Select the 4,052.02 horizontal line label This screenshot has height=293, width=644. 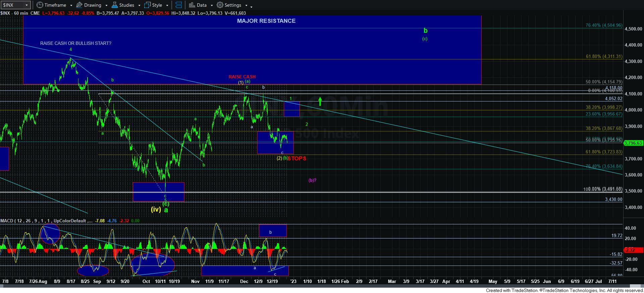click(613, 98)
